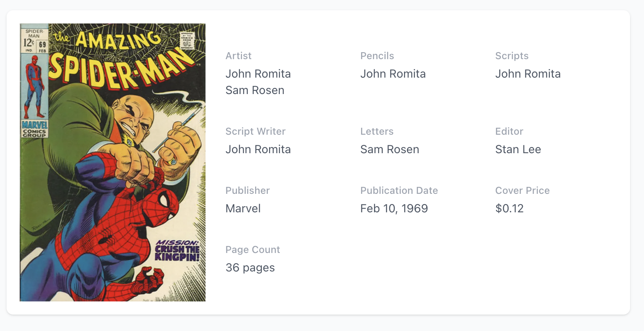This screenshot has width=644, height=331.
Task: Click the Publication Date field label
Action: click(x=399, y=191)
